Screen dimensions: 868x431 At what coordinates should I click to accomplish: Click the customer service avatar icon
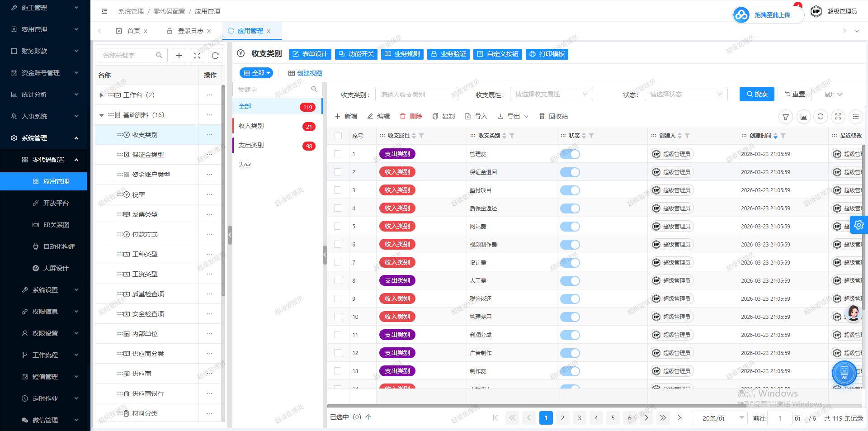854,313
